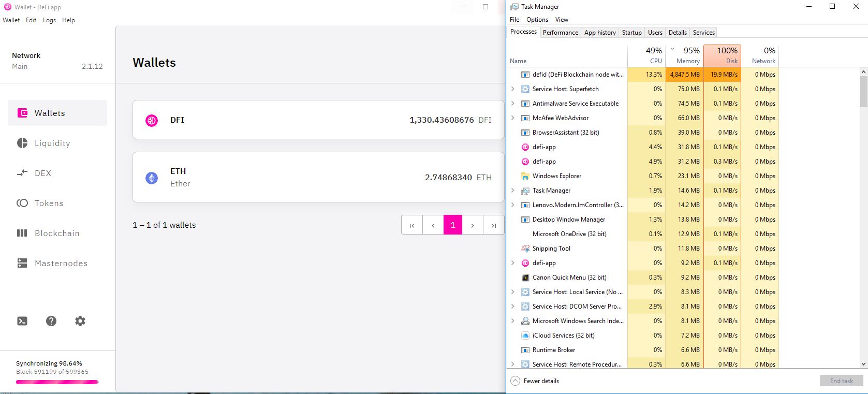
Task: Collapse Task Manager with Fewer details
Action: click(x=535, y=381)
